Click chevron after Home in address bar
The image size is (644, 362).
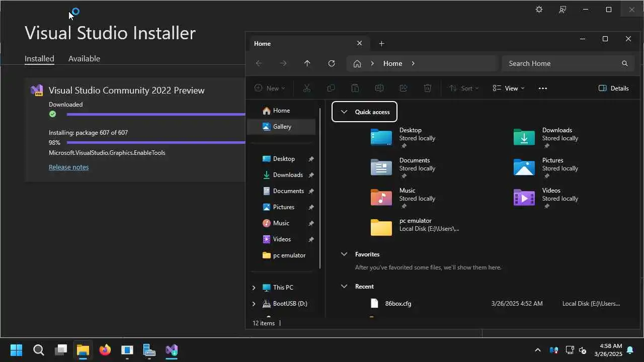pyautogui.click(x=413, y=63)
